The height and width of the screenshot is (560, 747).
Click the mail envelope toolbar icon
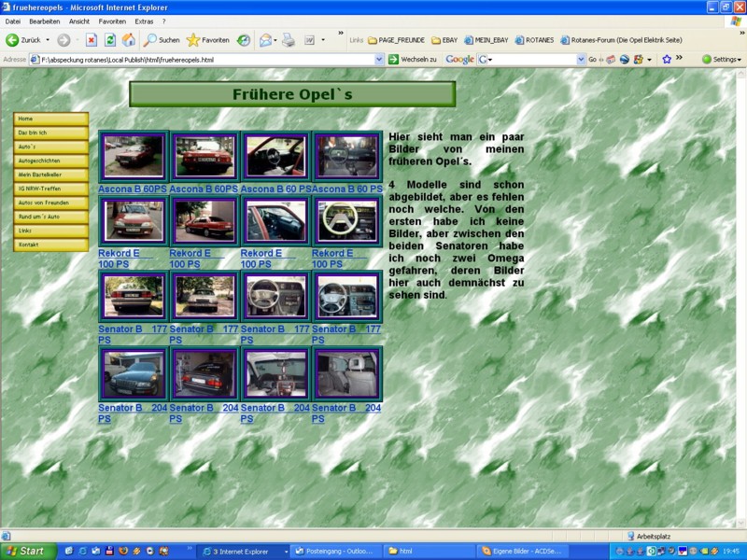coord(265,40)
